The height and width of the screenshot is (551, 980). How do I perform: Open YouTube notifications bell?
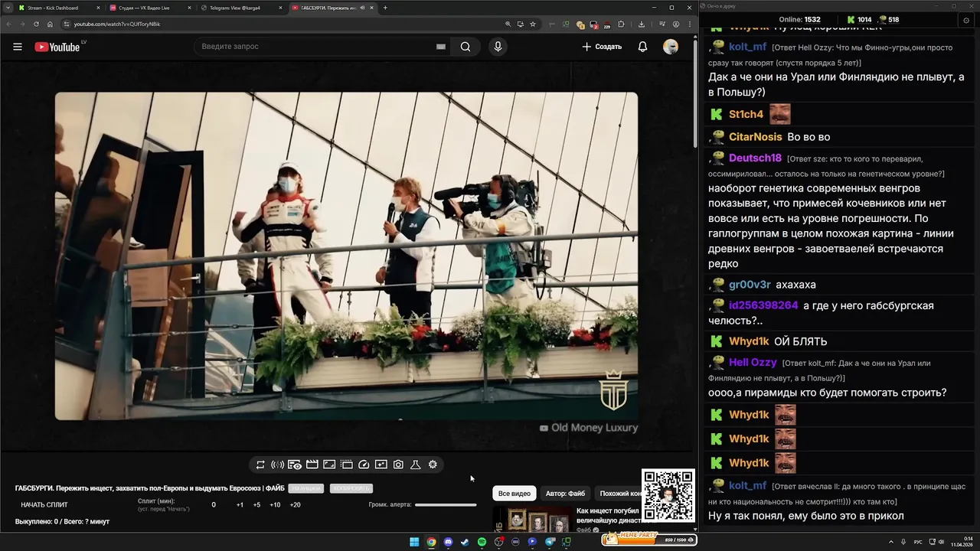tap(642, 47)
